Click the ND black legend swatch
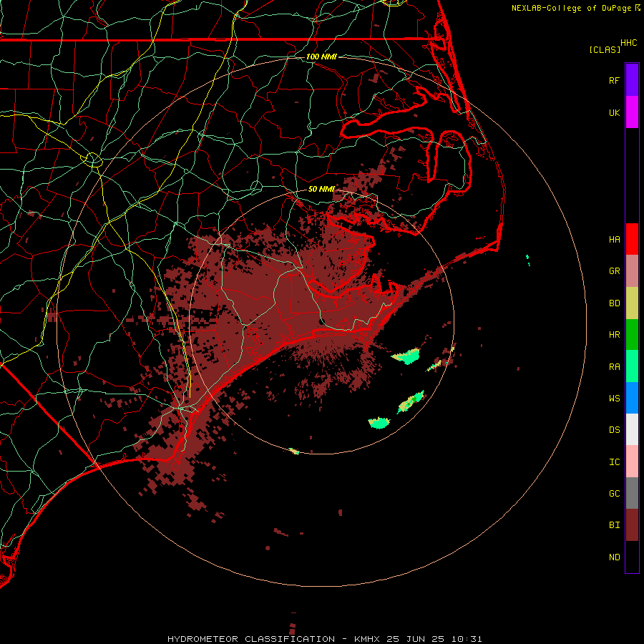 click(x=632, y=557)
